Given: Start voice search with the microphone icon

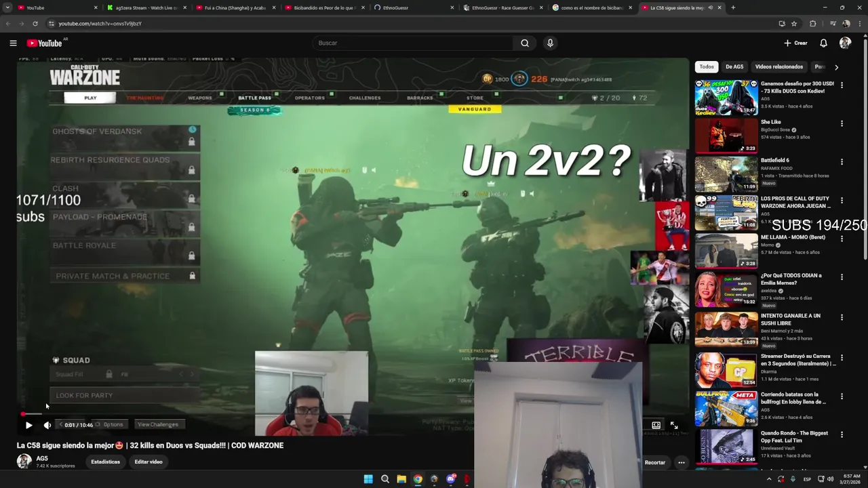Looking at the screenshot, I should coord(550,43).
